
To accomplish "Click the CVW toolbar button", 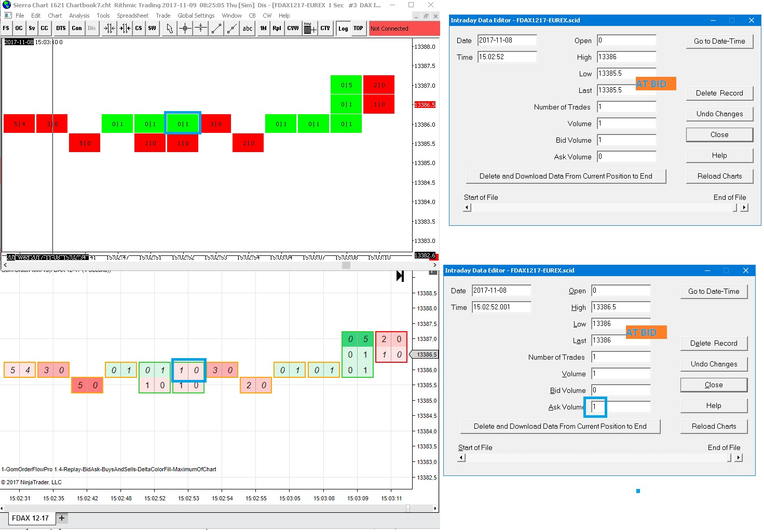I will tap(293, 29).
